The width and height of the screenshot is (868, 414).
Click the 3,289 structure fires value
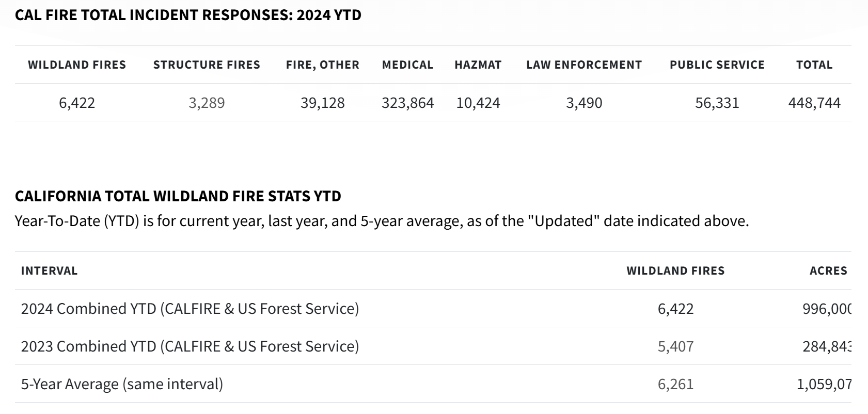pos(207,103)
